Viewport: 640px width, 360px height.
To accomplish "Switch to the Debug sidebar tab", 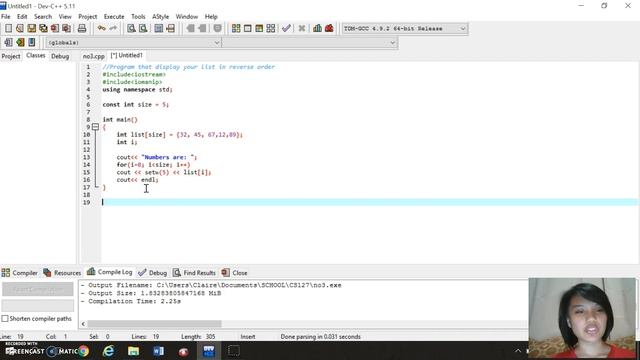I will tap(60, 56).
